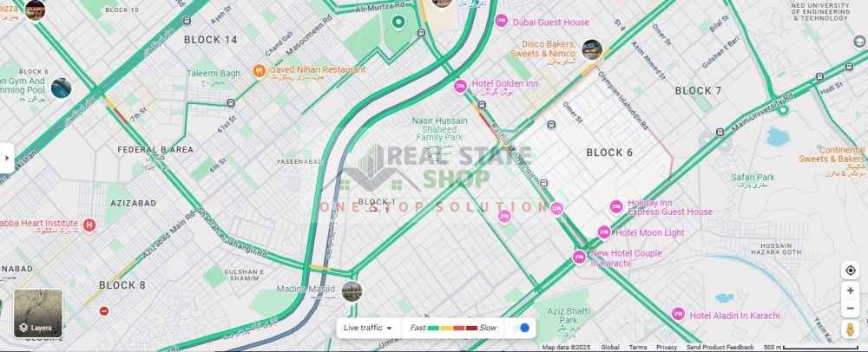Select the Disco Bakers photo marker
The height and width of the screenshot is (352, 868).
coord(592,49)
